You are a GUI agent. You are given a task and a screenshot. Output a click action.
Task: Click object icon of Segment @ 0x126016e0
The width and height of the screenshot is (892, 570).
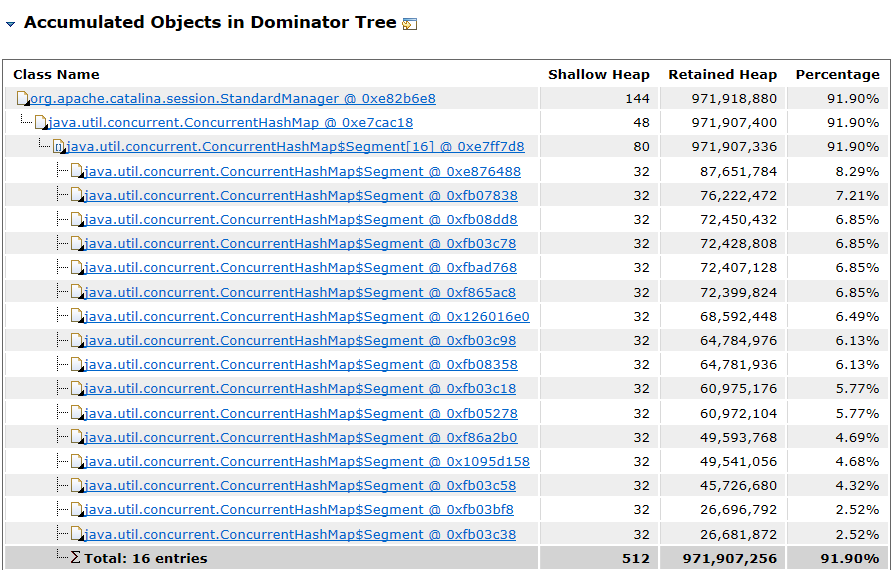(x=77, y=316)
